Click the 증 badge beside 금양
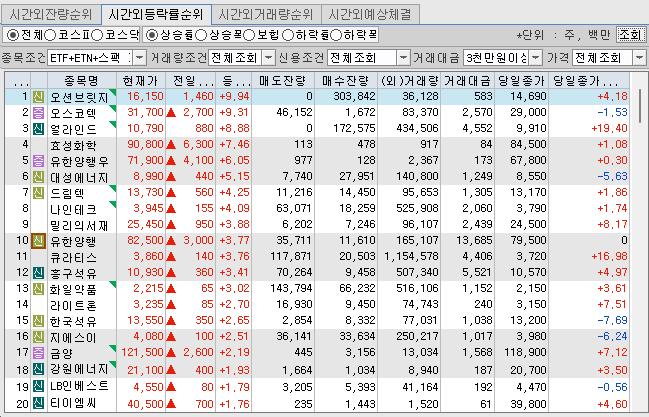This screenshot has width=649, height=417. pyautogui.click(x=38, y=353)
